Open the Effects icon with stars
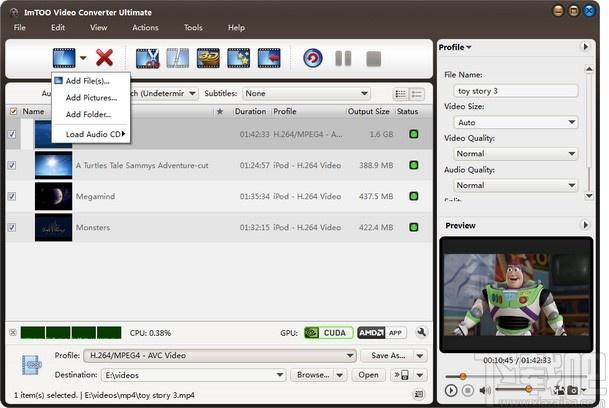609x408 pixels. [x=238, y=58]
